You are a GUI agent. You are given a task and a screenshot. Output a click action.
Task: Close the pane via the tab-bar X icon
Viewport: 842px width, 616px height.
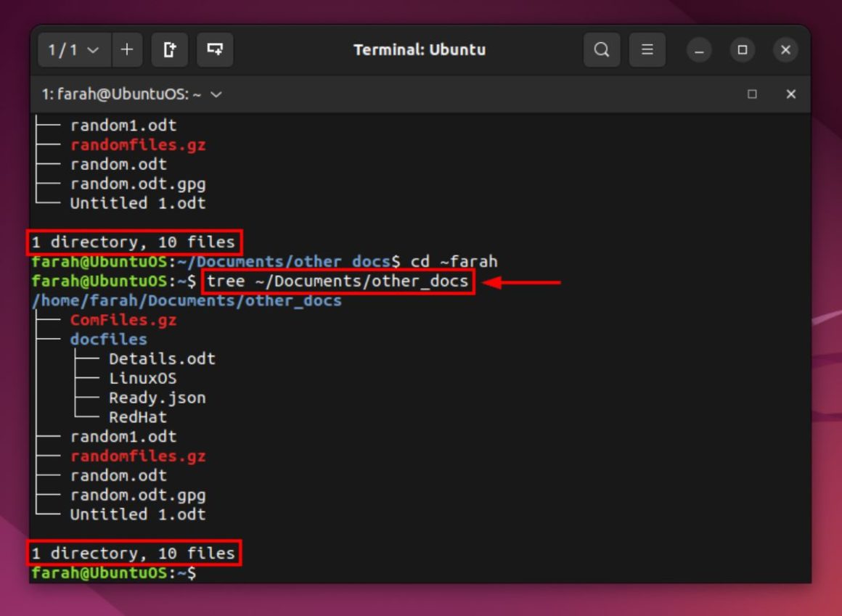click(790, 94)
